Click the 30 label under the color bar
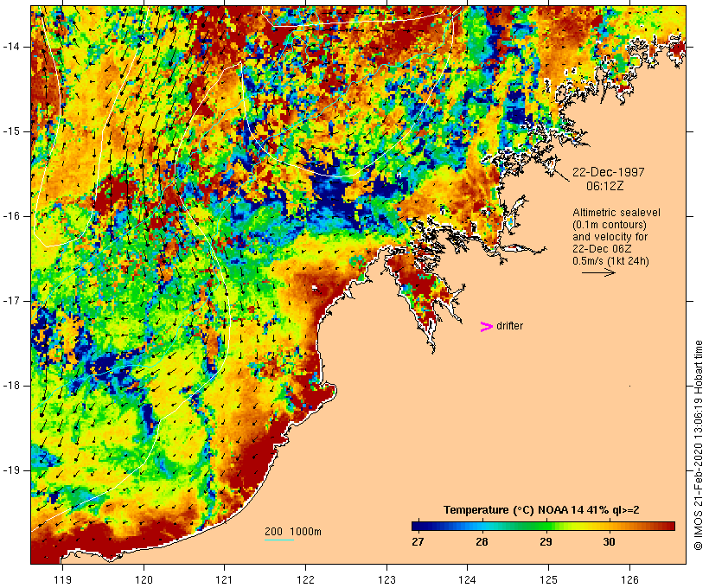Screen dimensions: 709x588 609,542
